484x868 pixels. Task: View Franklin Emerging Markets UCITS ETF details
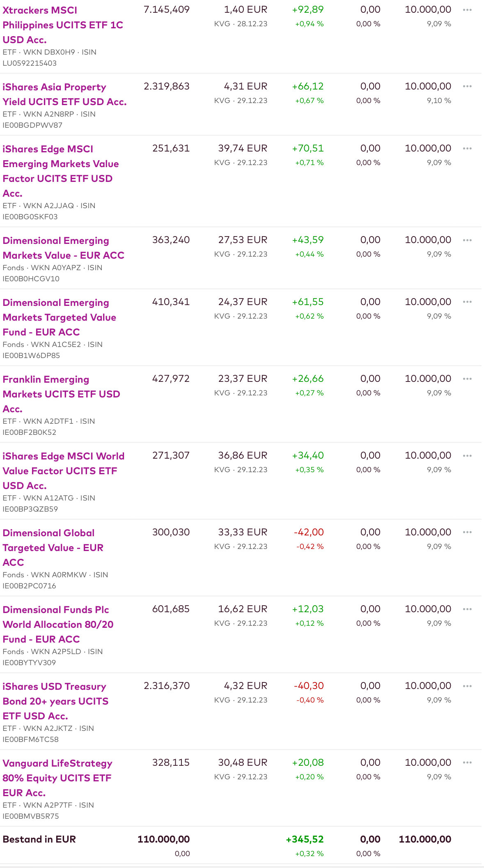61,394
